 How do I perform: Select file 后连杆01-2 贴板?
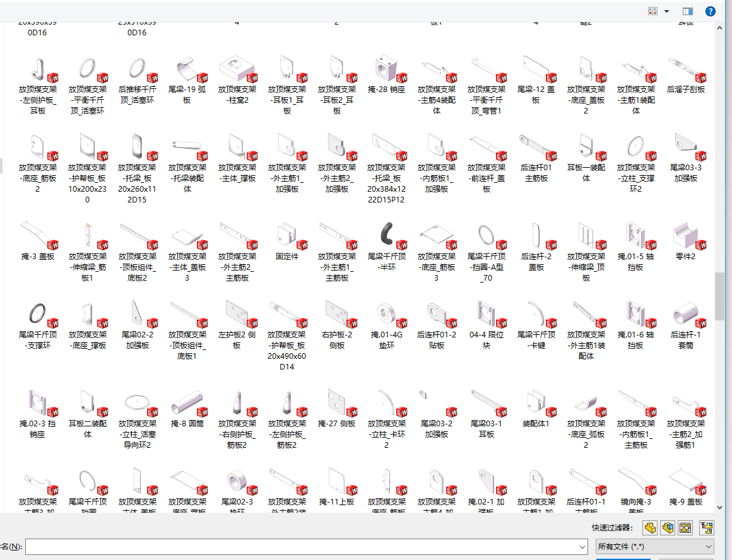pyautogui.click(x=437, y=325)
